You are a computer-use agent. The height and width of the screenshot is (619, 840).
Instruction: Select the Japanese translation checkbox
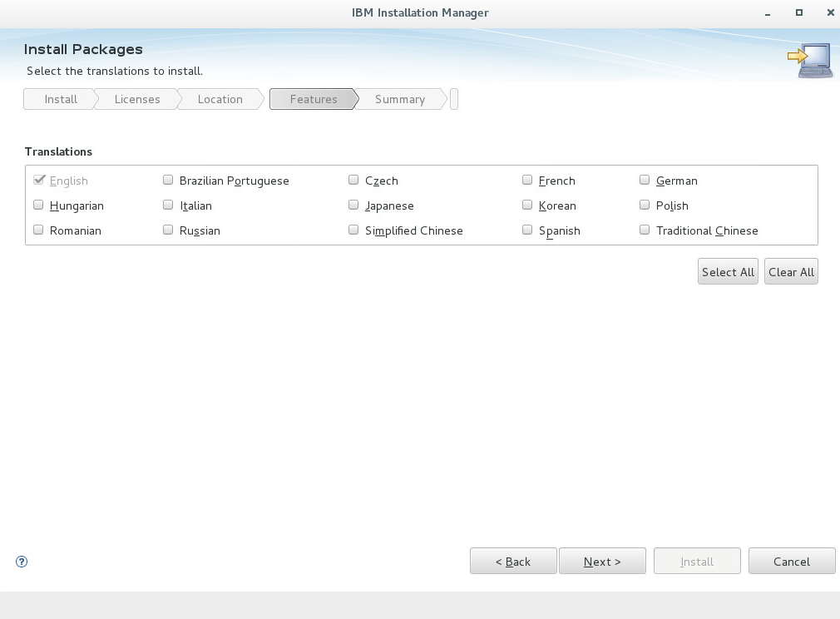pyautogui.click(x=353, y=206)
